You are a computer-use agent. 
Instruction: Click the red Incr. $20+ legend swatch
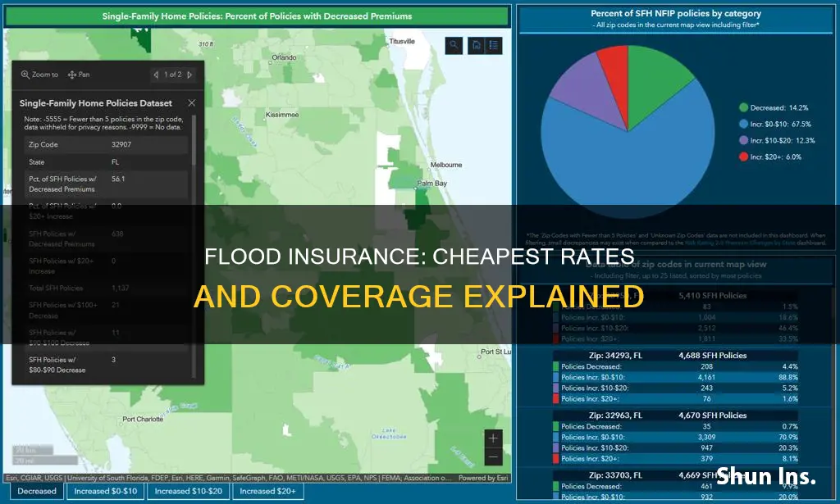point(743,157)
